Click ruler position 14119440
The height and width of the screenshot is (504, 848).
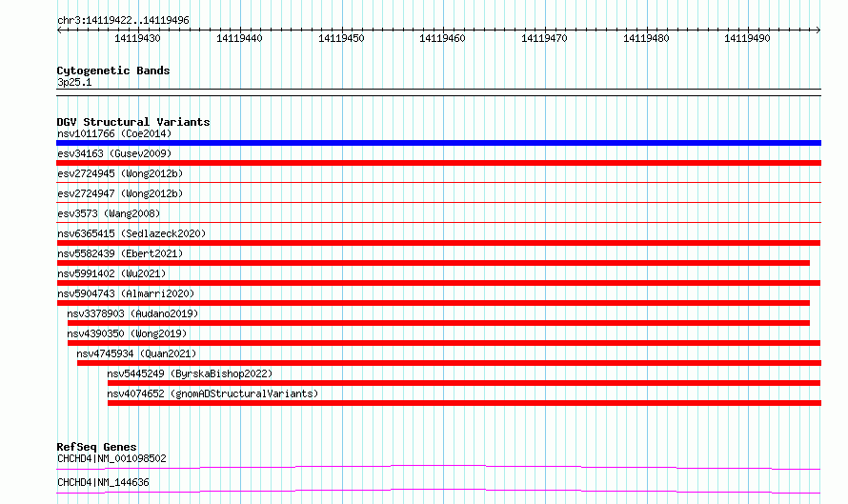tap(239, 38)
